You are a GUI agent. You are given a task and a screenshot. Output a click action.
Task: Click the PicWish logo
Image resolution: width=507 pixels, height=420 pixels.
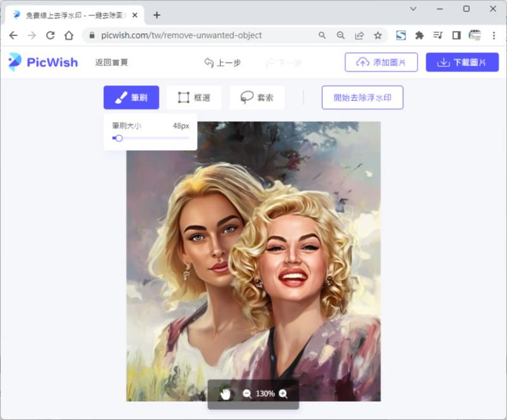click(43, 62)
